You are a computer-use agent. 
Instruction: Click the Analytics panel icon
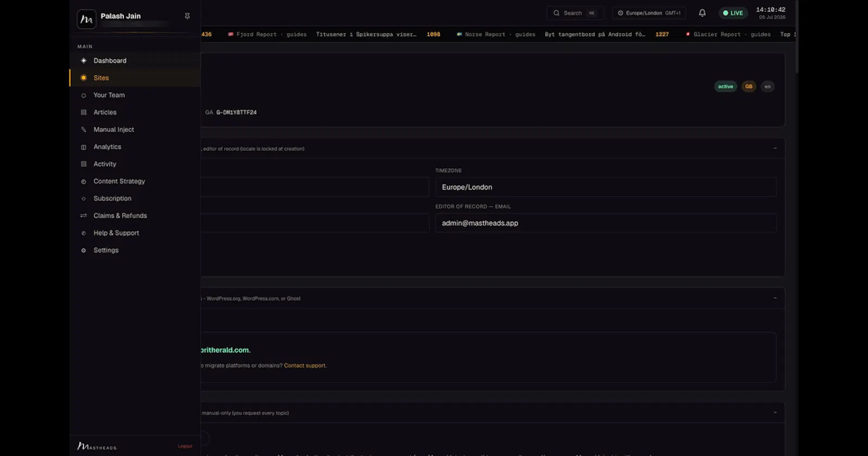click(84, 147)
